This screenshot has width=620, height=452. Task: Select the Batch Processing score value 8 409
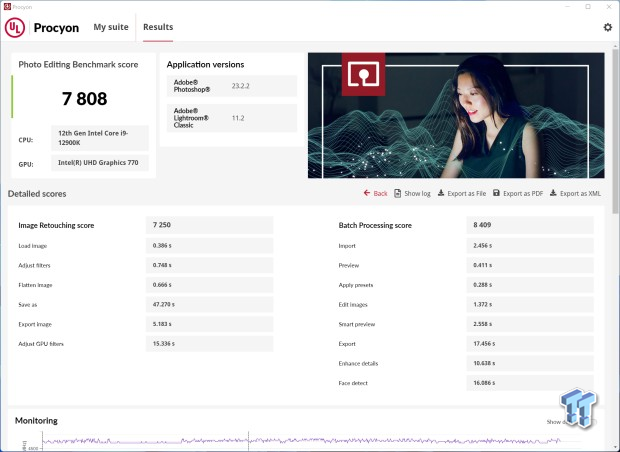click(x=531, y=226)
